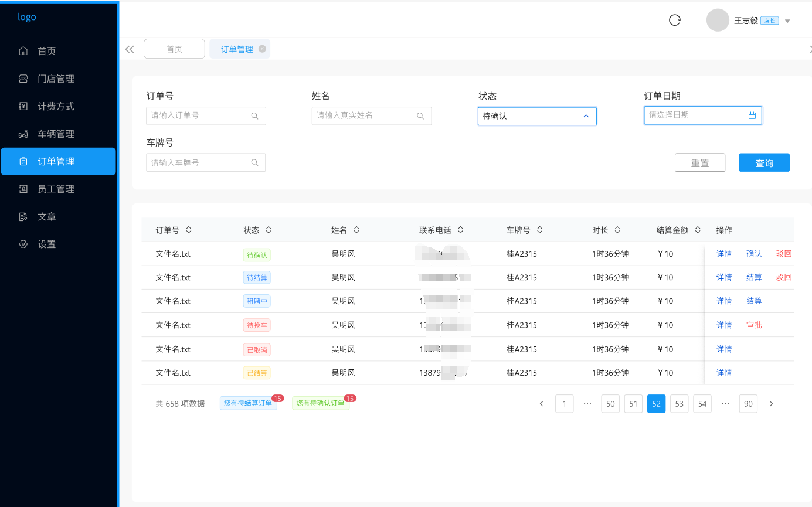Screen dimensions: 812x507
Task: Sort by 结算金额 column
Action: (698, 230)
